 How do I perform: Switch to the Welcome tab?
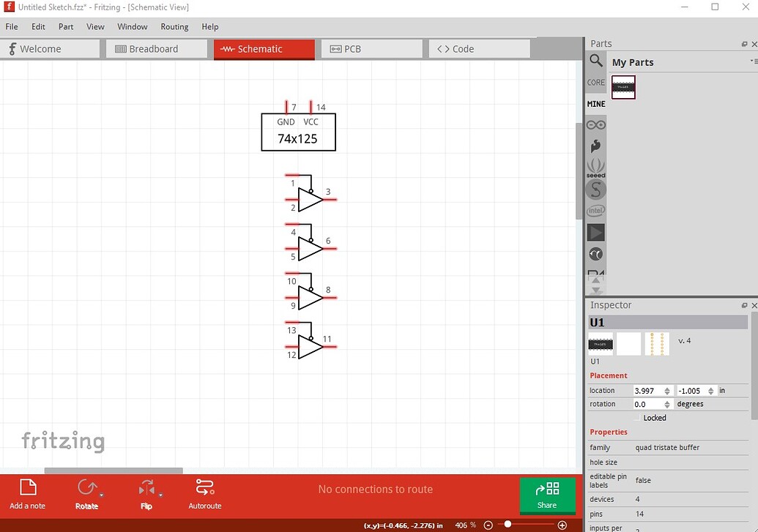click(50, 49)
